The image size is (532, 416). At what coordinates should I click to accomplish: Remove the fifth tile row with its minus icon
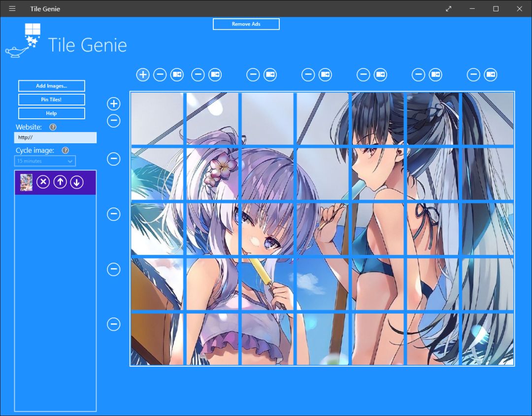tap(114, 324)
